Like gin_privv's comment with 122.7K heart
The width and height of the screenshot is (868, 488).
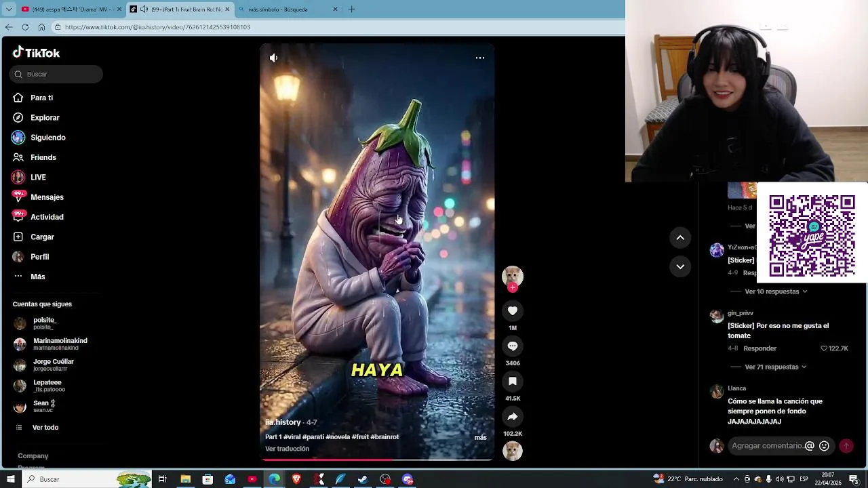(834, 348)
